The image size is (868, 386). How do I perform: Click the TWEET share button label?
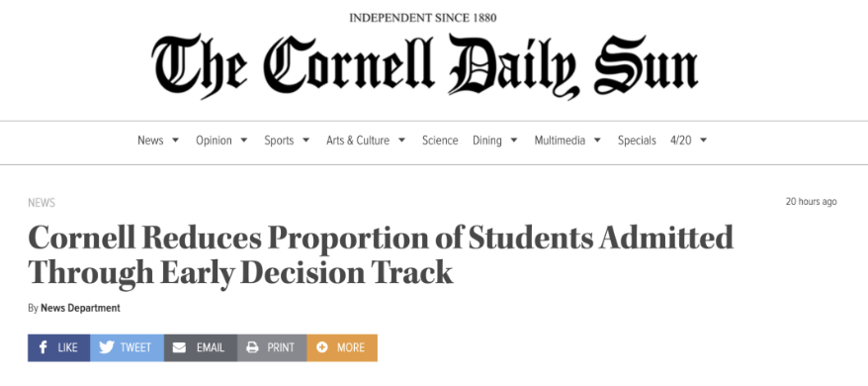point(135,347)
